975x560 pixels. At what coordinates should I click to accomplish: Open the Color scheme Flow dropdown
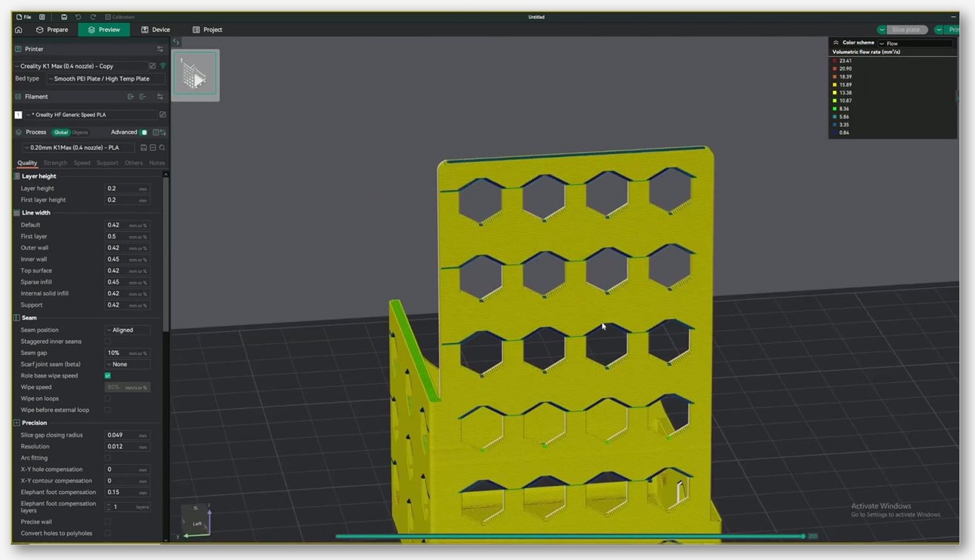[915, 43]
